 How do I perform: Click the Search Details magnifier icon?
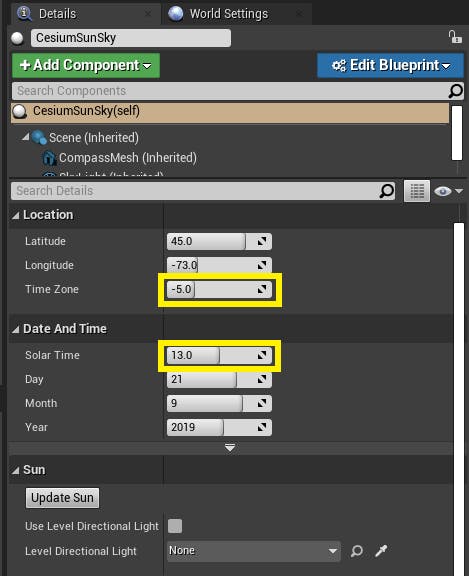387,191
